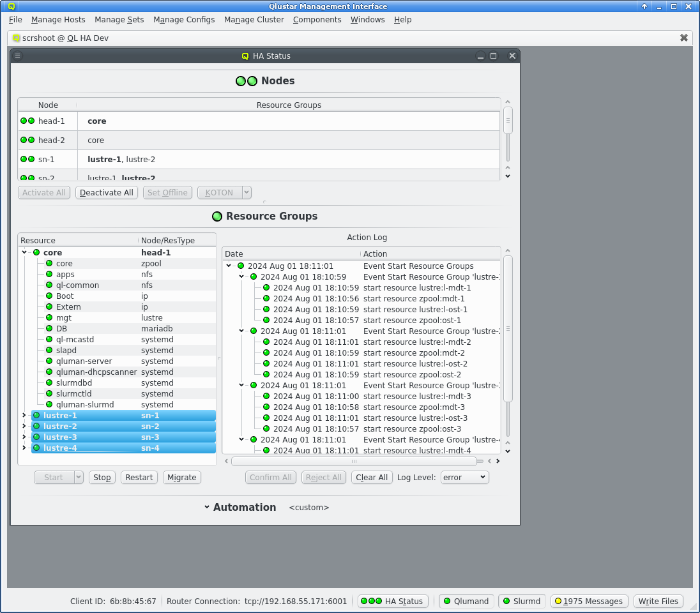Open the Start button dropdown arrow
This screenshot has width=700, height=613.
(79, 477)
